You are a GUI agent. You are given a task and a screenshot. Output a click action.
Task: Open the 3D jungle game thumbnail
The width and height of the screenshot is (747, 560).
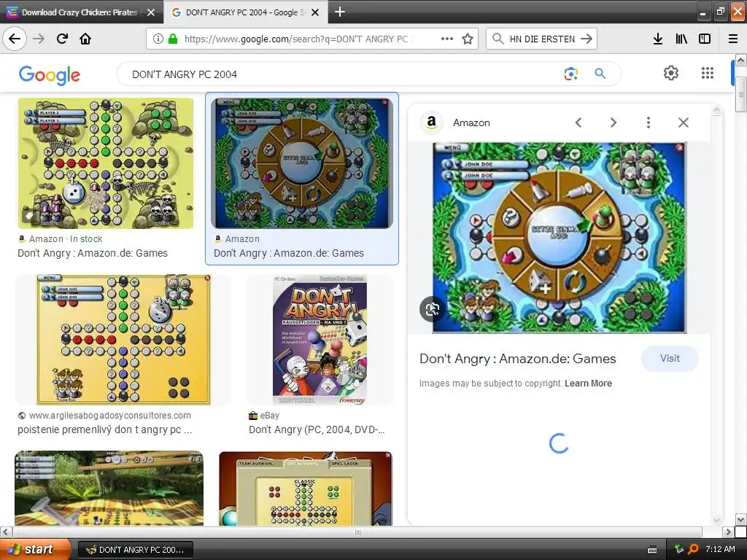(109, 488)
